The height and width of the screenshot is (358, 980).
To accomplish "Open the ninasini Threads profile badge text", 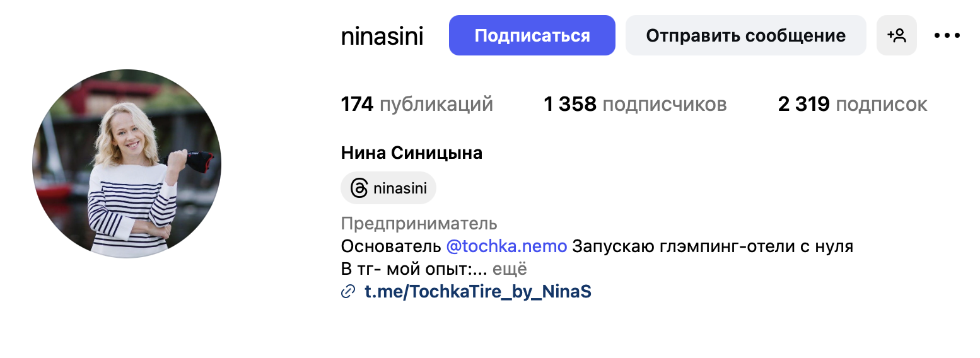I will (400, 188).
